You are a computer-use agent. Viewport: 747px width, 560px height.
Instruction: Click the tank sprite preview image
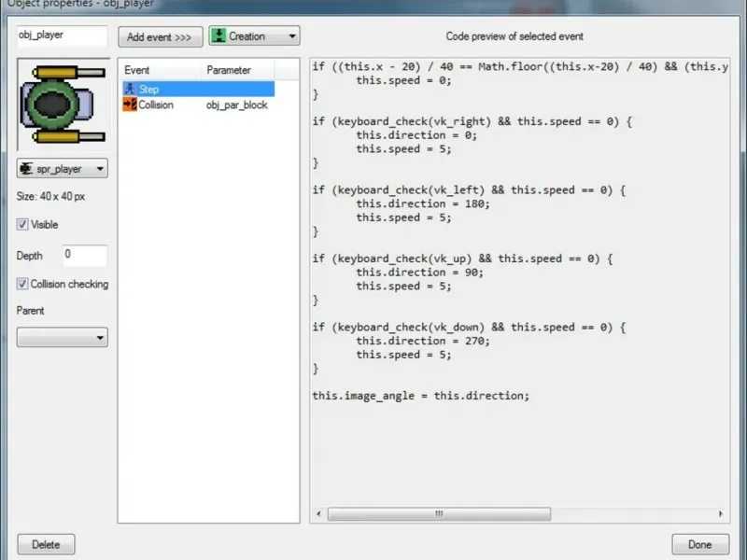click(63, 105)
